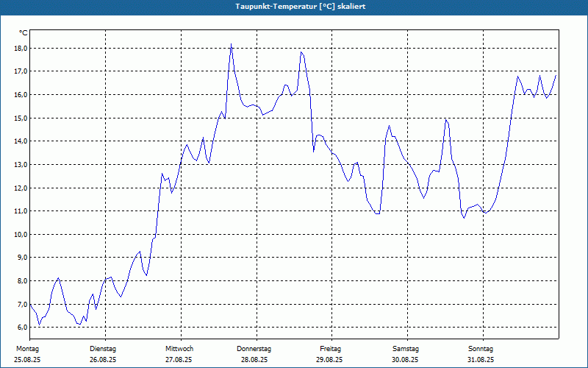Click the Sonntag day label

[481, 349]
